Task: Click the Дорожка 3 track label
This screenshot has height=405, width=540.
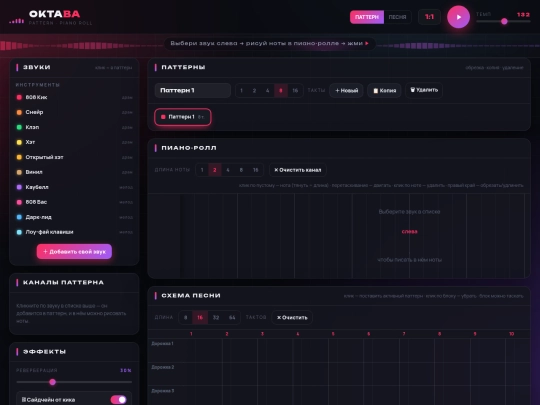Action: (163, 391)
